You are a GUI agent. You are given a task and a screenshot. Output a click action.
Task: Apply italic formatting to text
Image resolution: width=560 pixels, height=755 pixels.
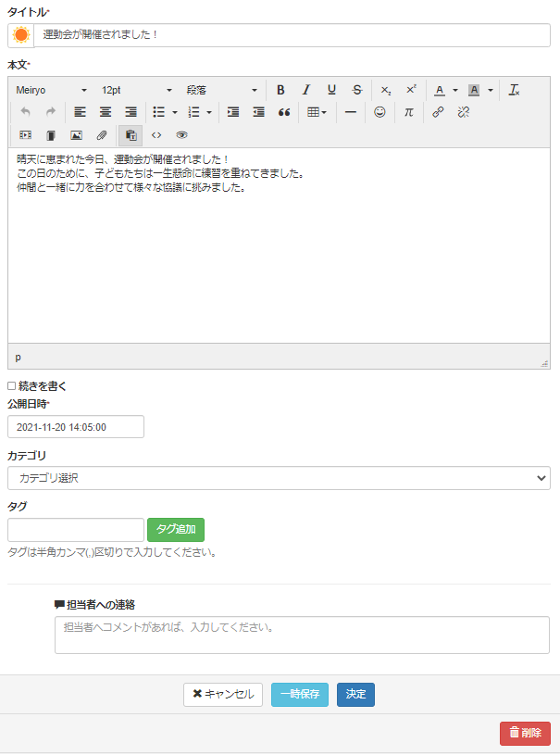[x=305, y=90]
